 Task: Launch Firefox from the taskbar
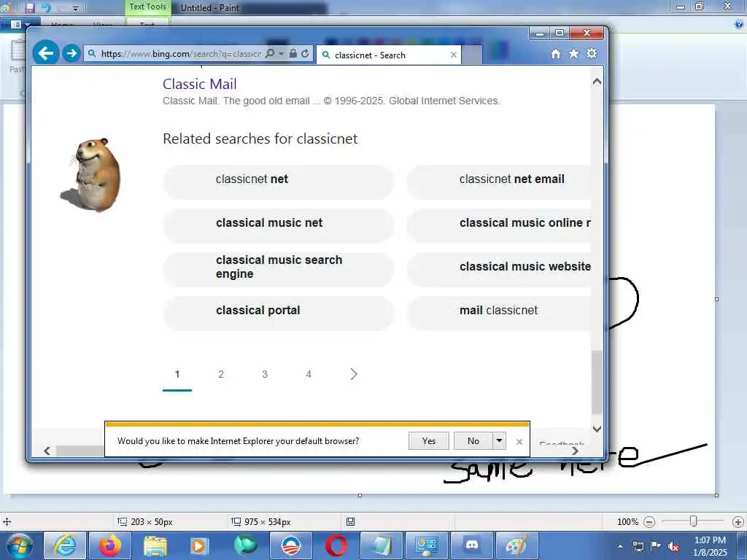tap(109, 545)
